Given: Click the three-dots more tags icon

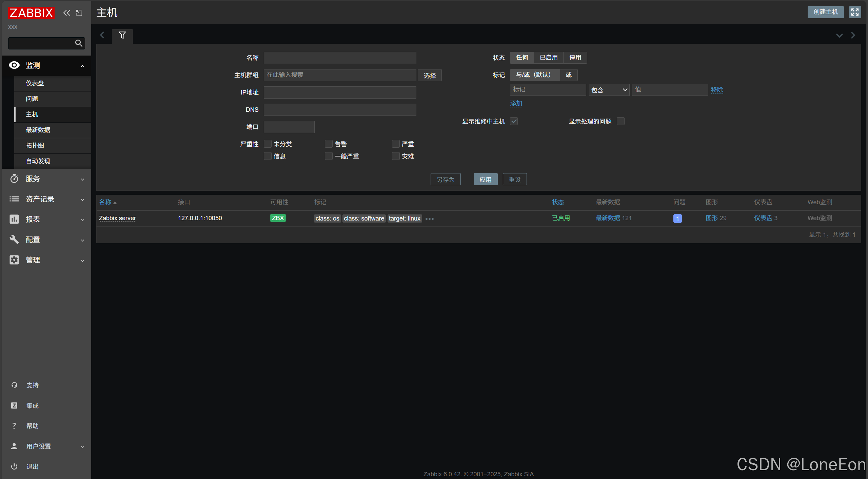Looking at the screenshot, I should point(429,219).
